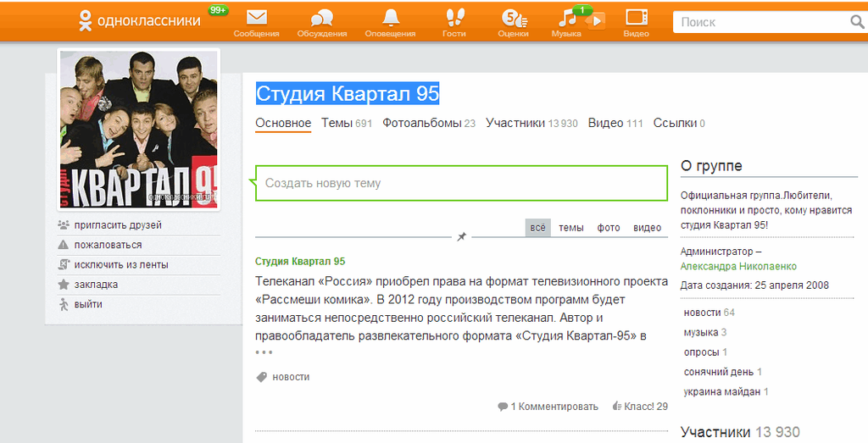Expand post with ellipsis dots
This screenshot has width=868, height=443.
(x=264, y=352)
